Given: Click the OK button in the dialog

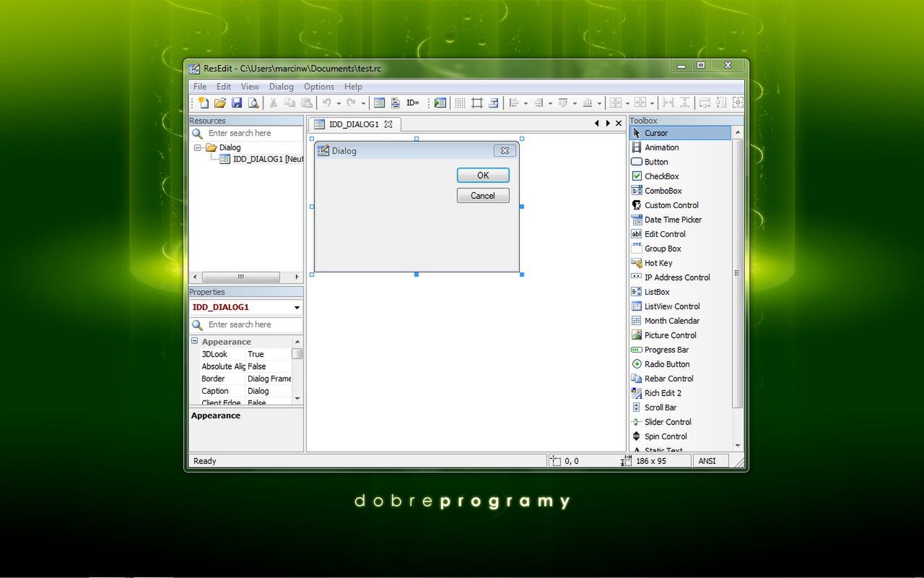Looking at the screenshot, I should (x=482, y=175).
